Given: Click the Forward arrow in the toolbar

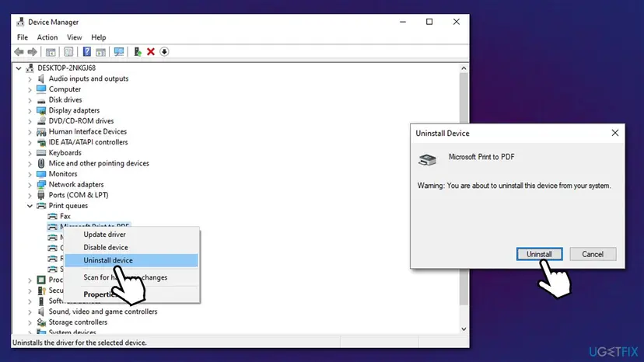Looking at the screenshot, I should [32, 52].
